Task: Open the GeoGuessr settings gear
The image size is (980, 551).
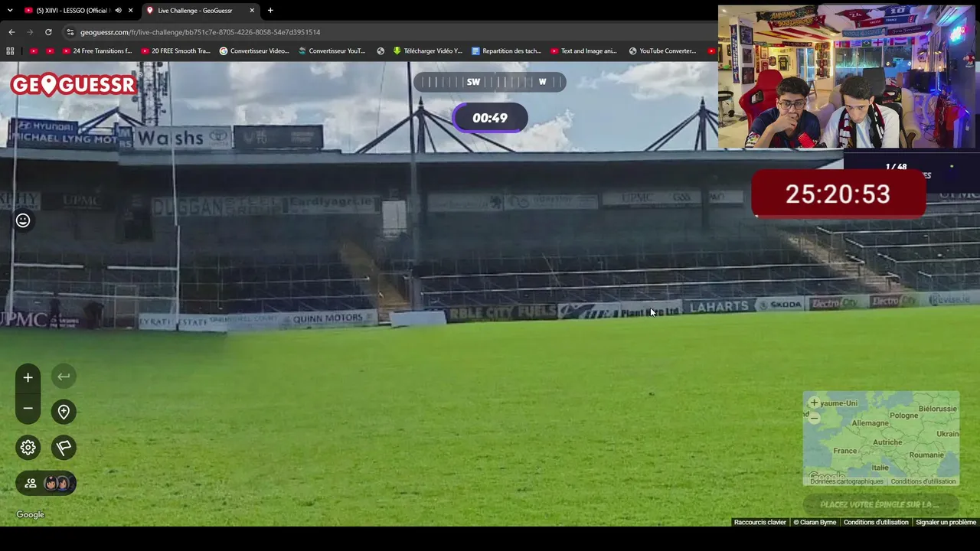Action: coord(28,448)
